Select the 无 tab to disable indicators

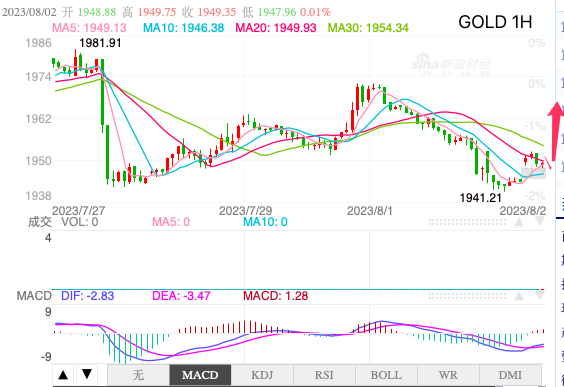138,375
